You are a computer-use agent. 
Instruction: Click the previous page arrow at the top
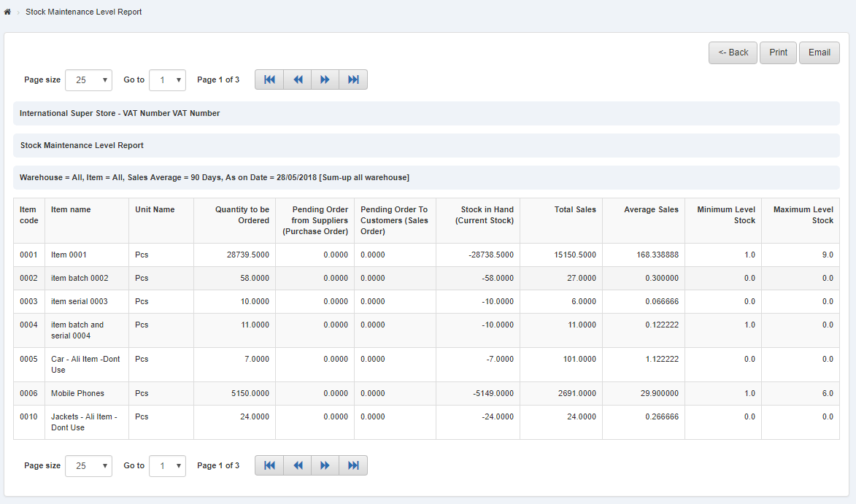pos(297,79)
